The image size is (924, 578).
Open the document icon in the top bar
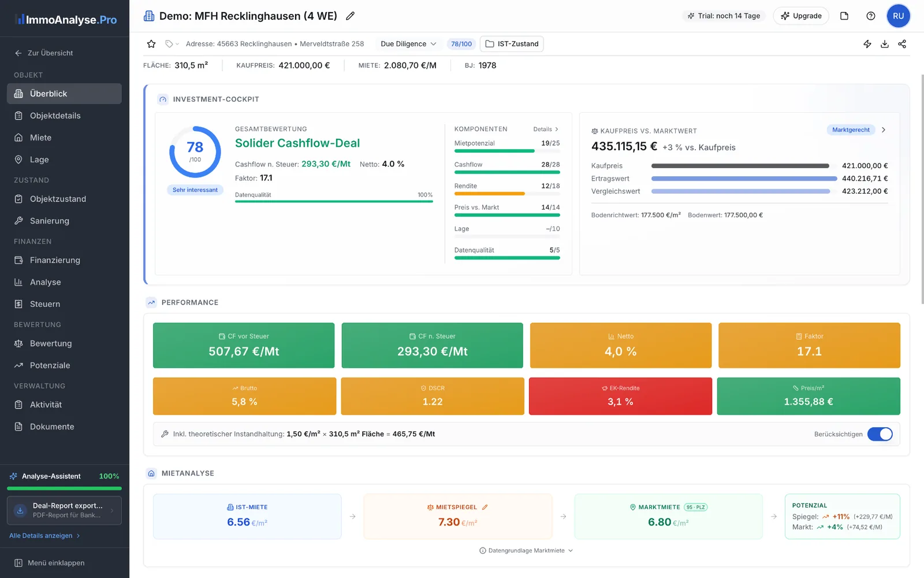[844, 16]
